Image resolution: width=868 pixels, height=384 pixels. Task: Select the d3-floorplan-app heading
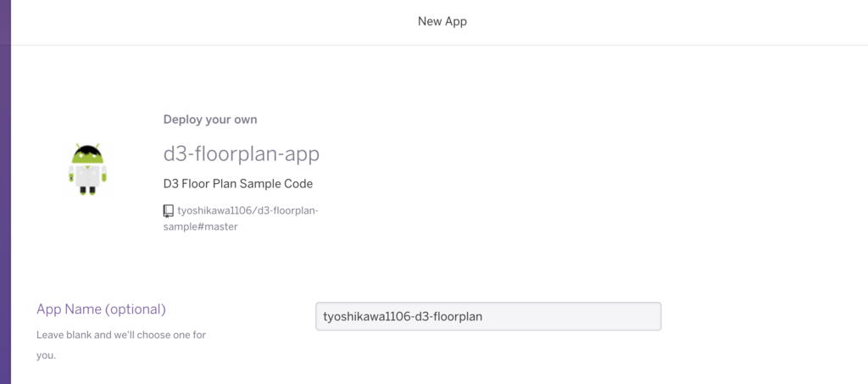click(242, 153)
